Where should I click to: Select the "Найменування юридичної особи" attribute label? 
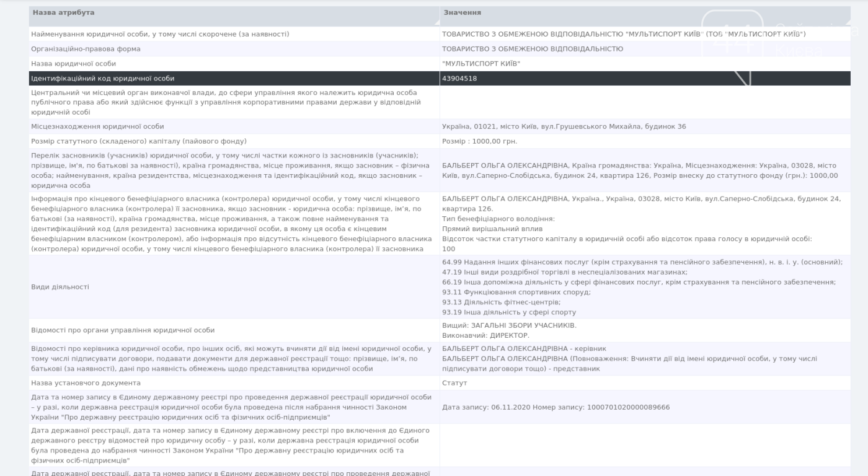pos(160,34)
